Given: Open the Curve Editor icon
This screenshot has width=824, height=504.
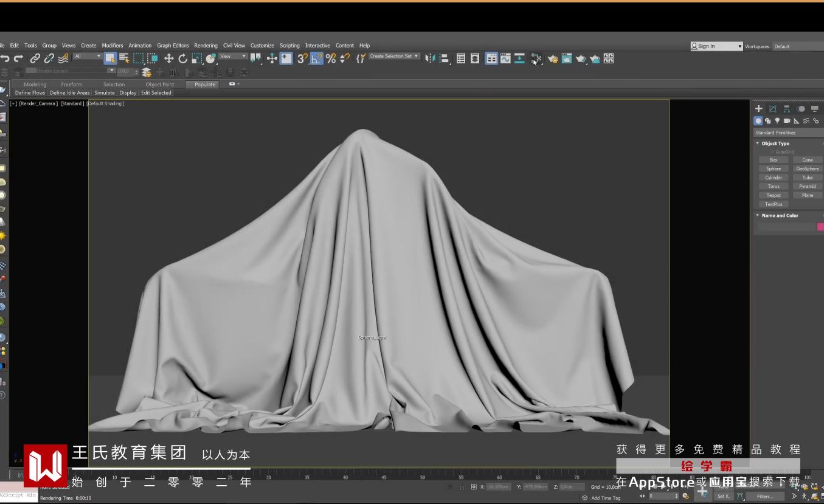Looking at the screenshot, I should pyautogui.click(x=505, y=58).
